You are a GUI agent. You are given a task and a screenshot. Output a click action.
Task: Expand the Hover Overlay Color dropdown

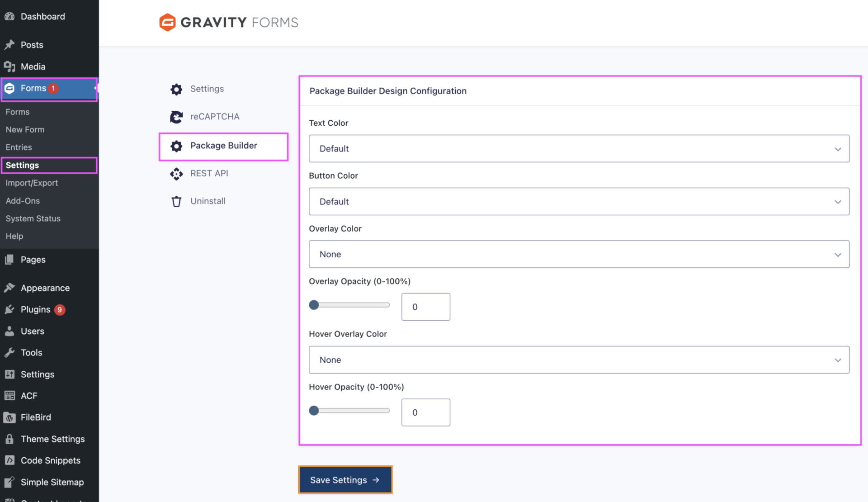coord(579,360)
